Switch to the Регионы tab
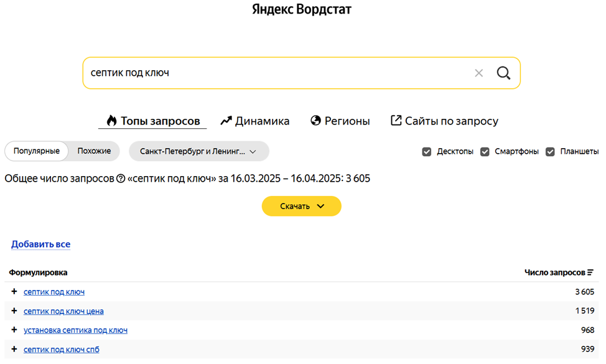Viewport: 606px width, 364px height. [340, 121]
